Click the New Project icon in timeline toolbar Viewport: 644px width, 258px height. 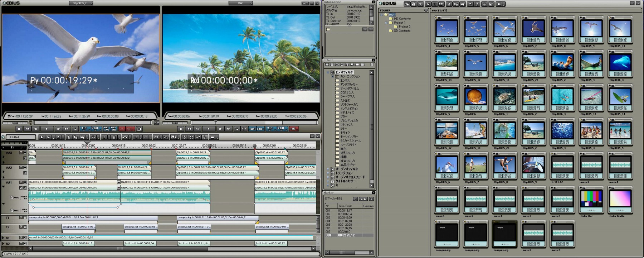(x=42, y=137)
